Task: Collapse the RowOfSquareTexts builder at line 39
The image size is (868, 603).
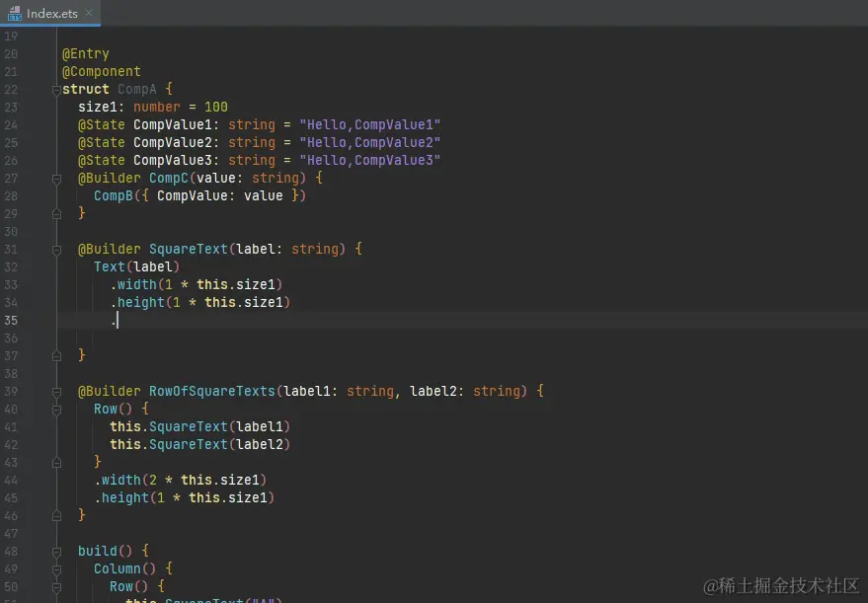Action: tap(56, 392)
